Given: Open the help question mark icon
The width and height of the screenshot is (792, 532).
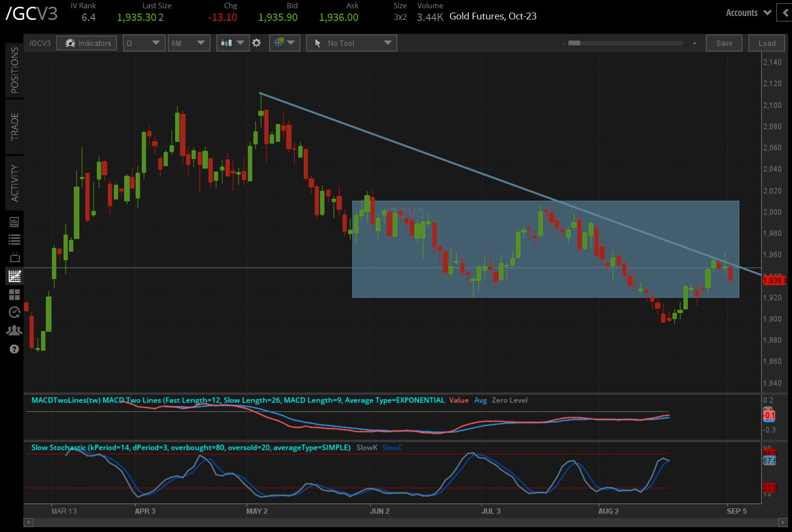Looking at the screenshot, I should (x=15, y=349).
